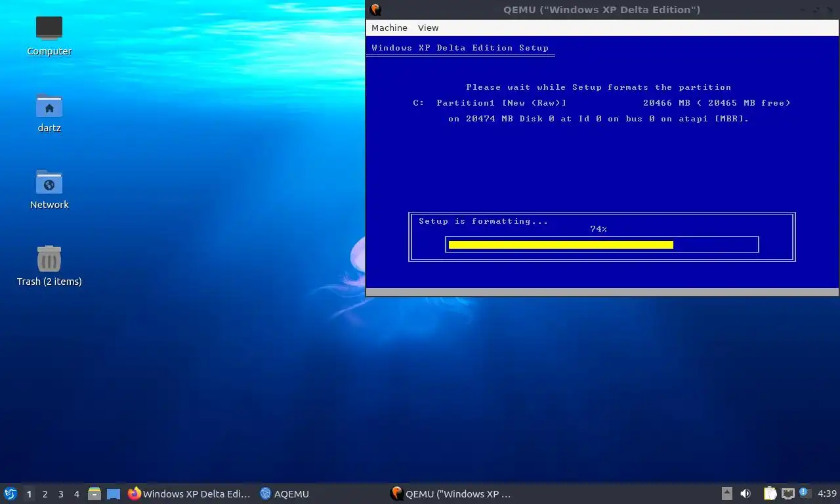The width and height of the screenshot is (840, 504).
Task: Click 'Windows XP Delta Edition Setup' heading
Action: coord(460,48)
